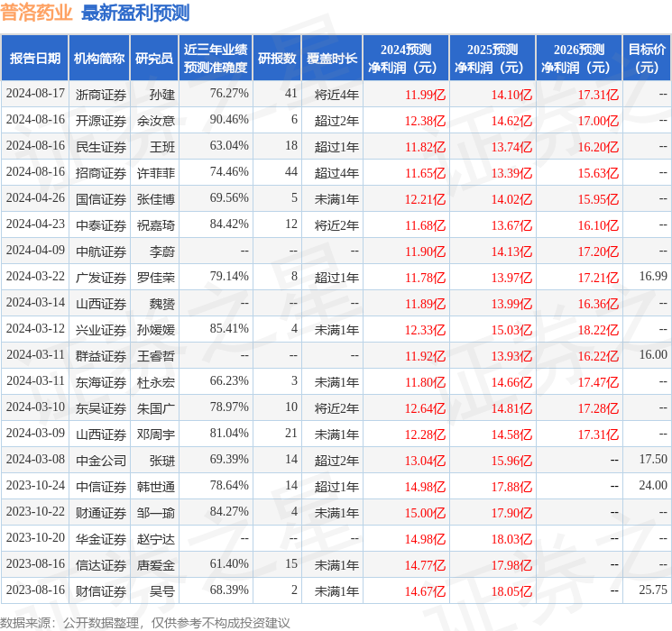The width and height of the screenshot is (672, 631).
Task: Select 中航证券 institution cell
Action: 101,251
